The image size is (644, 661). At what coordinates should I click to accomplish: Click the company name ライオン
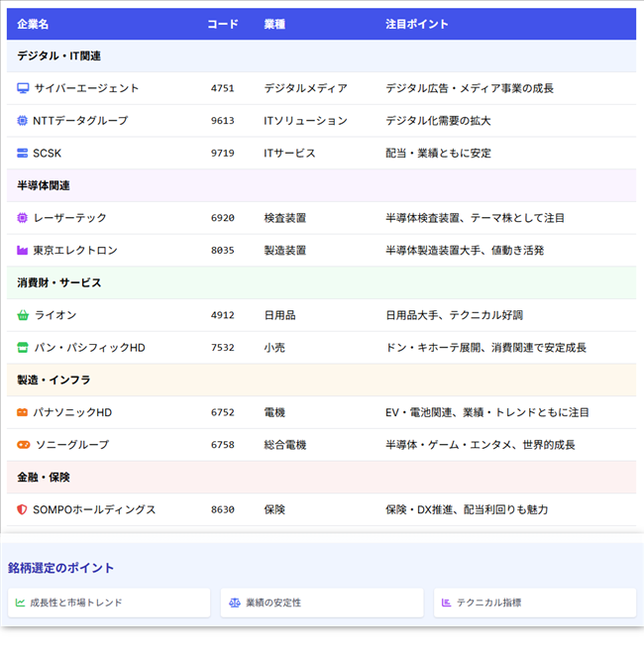click(55, 315)
